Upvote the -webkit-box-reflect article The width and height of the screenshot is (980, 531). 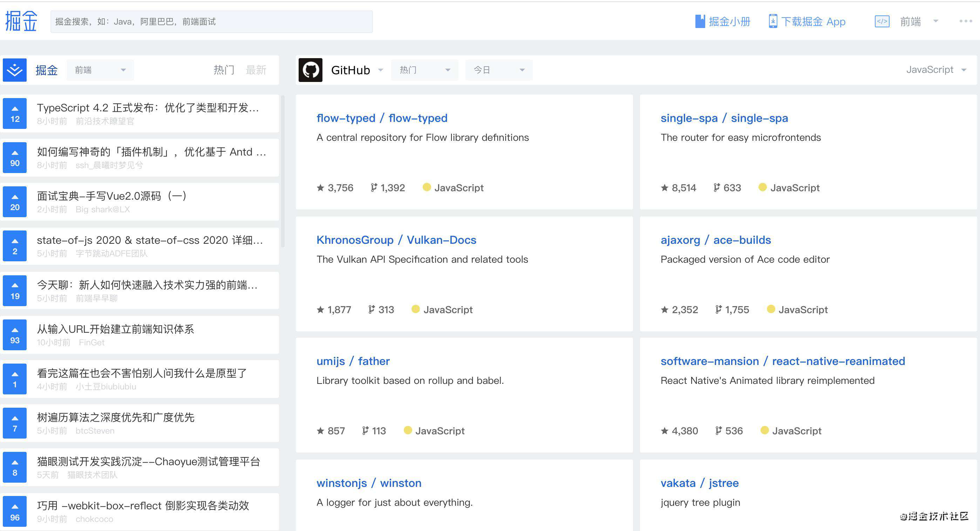pyautogui.click(x=14, y=511)
